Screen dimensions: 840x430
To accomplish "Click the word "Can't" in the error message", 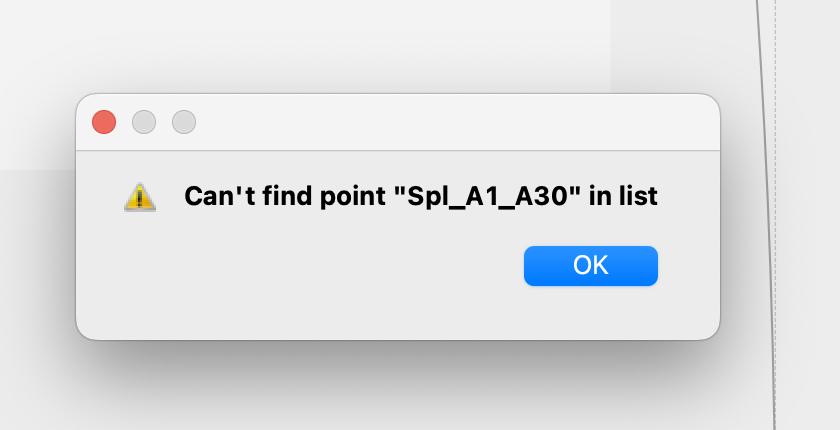I will [x=220, y=196].
